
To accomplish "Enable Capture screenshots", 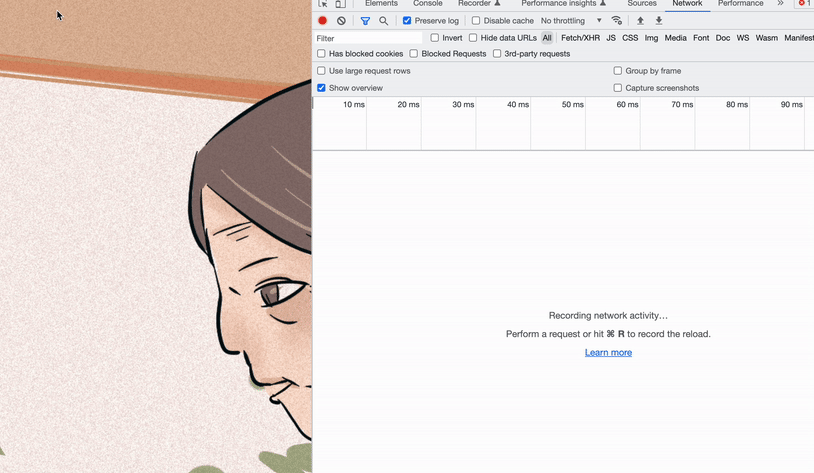I will (618, 88).
